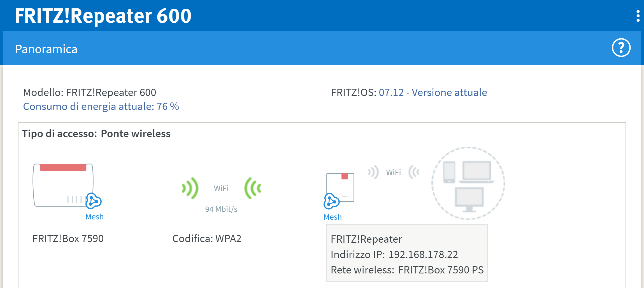
Task: Click the Panoramica heading
Action: [46, 49]
